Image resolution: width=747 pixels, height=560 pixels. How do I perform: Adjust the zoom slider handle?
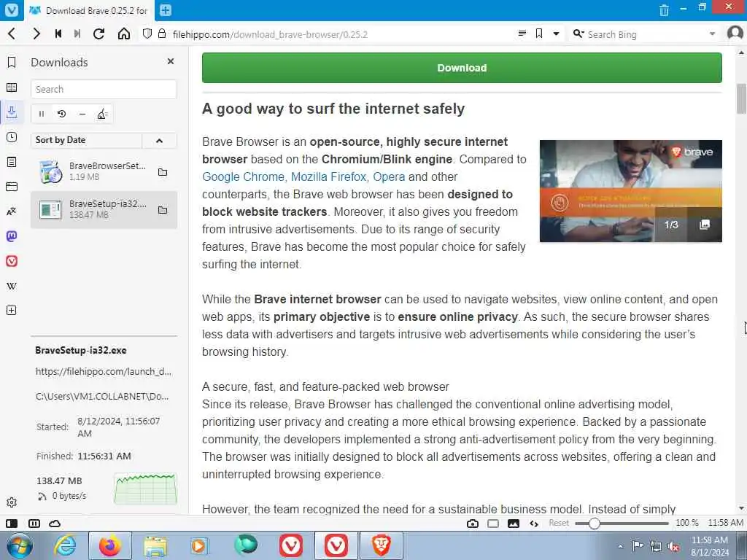594,524
